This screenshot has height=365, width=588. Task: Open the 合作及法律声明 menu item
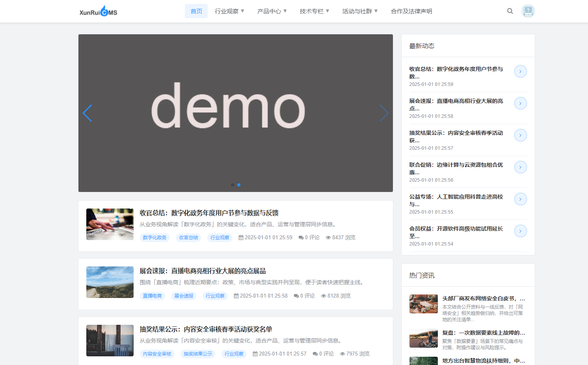tap(411, 11)
